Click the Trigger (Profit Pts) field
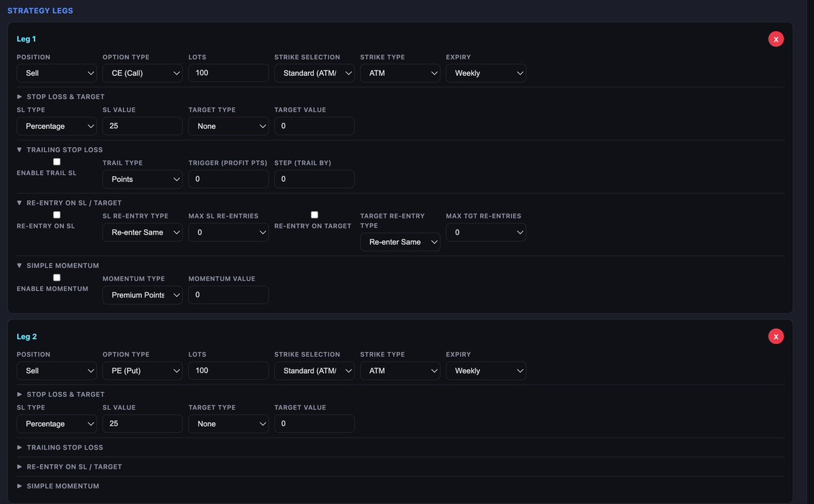This screenshot has width=814, height=504. 228,179
